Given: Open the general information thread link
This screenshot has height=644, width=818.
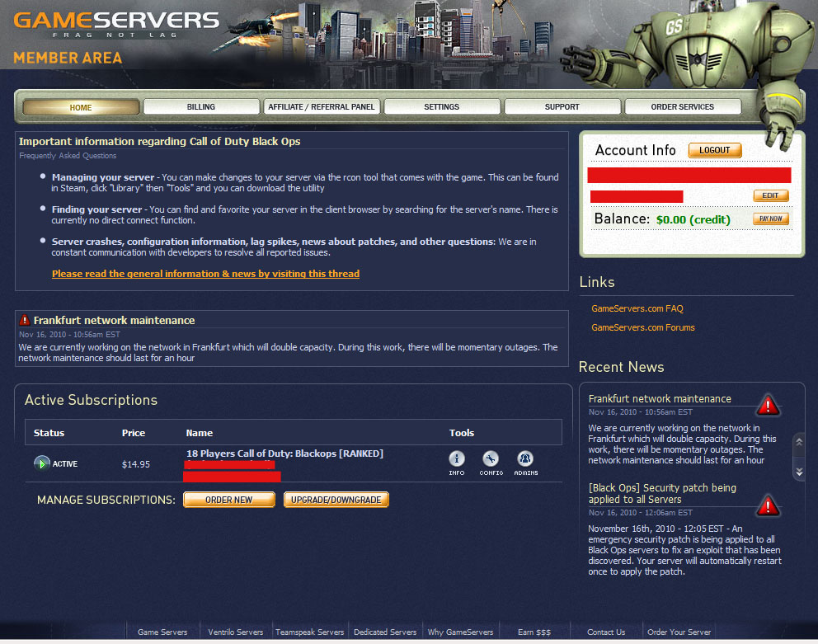Looking at the screenshot, I should click(x=205, y=274).
